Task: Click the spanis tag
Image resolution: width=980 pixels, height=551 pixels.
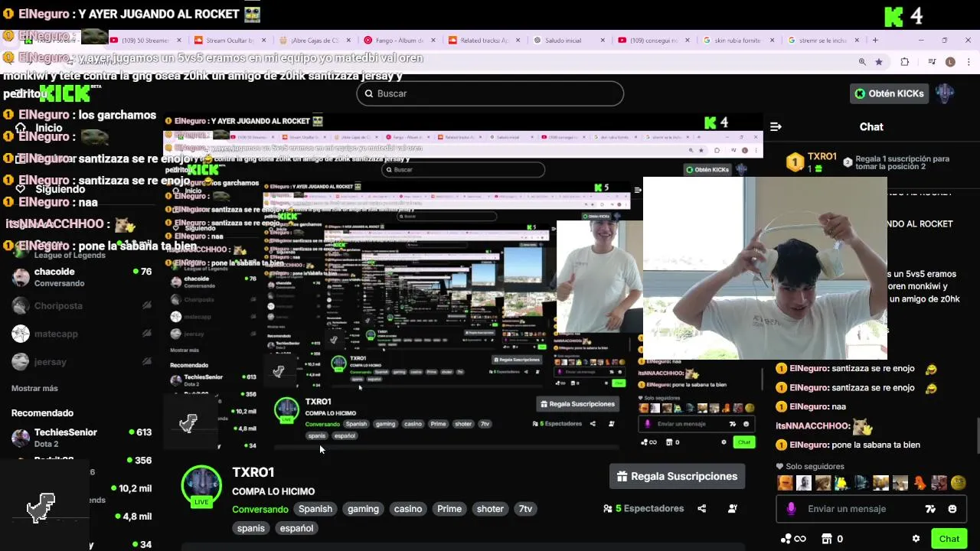Action: pos(250,528)
